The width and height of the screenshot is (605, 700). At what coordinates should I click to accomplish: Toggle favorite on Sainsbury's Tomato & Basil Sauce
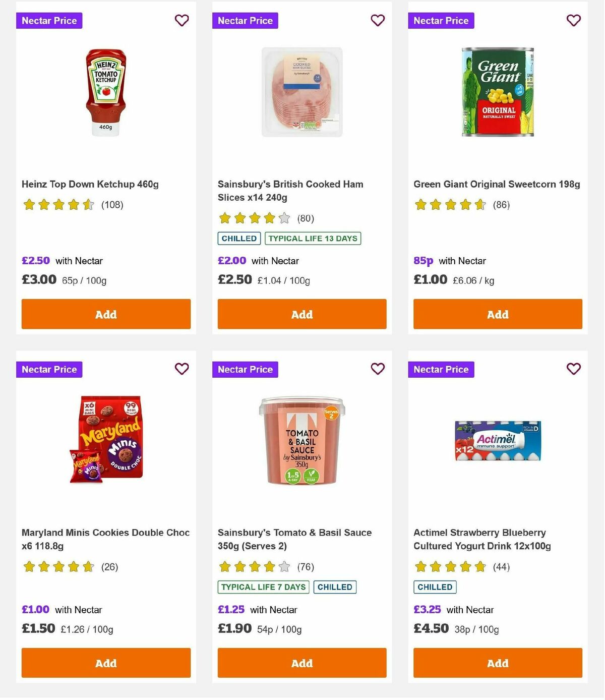point(377,369)
